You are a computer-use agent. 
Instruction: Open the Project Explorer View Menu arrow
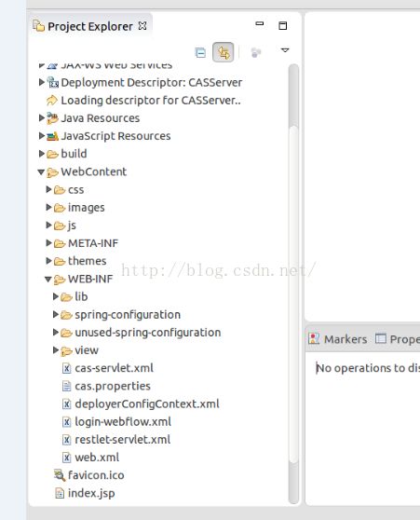pyautogui.click(x=285, y=50)
